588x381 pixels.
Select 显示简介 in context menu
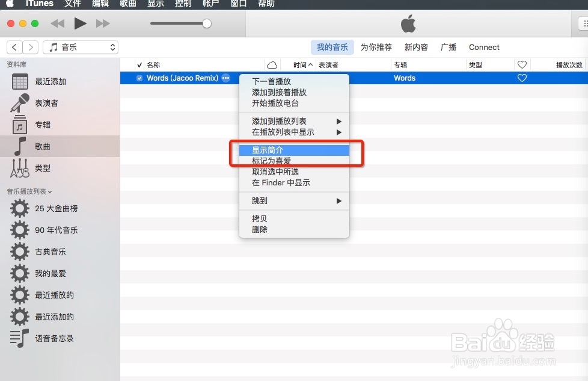[x=295, y=150]
